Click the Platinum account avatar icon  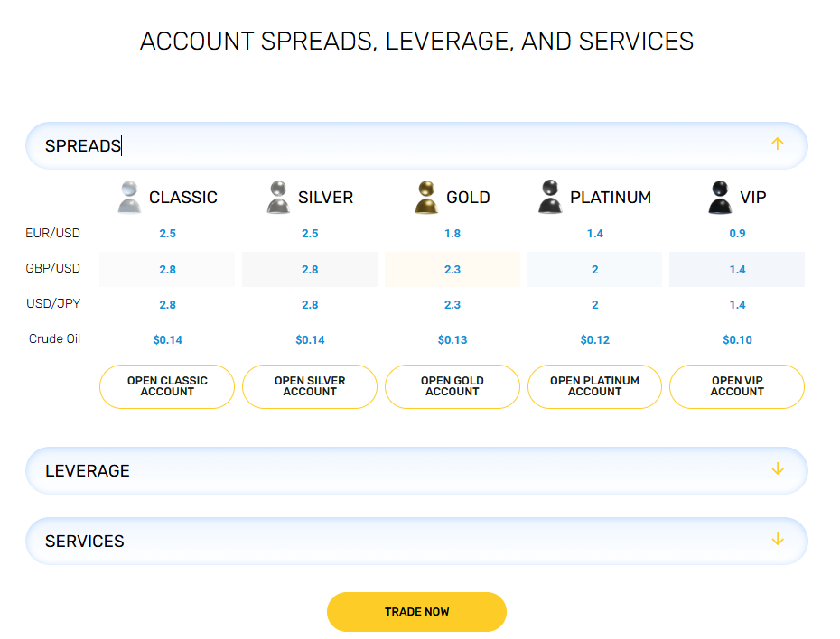pos(549,197)
